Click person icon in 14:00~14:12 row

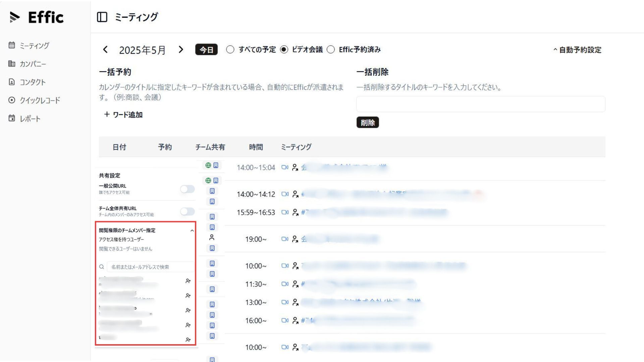295,194
